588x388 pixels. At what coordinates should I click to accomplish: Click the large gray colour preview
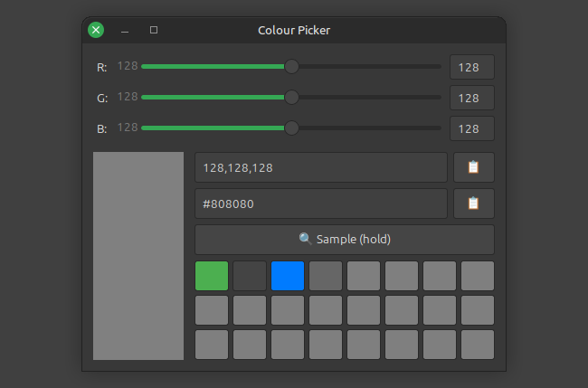[138, 256]
